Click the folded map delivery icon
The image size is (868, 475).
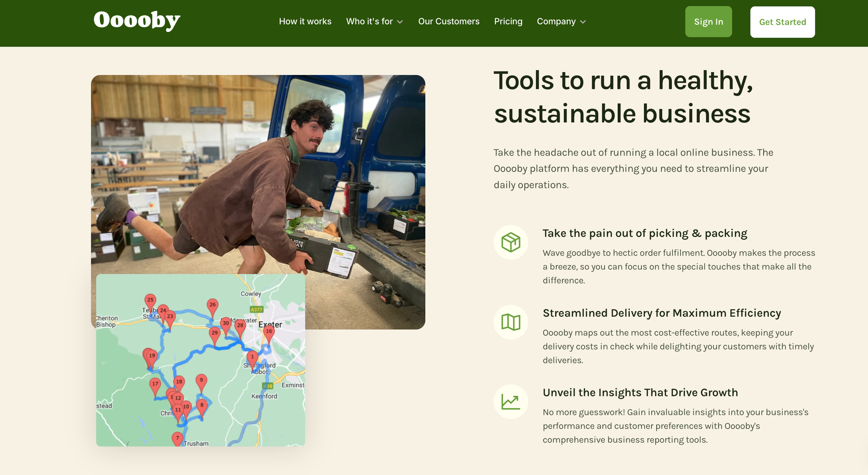[511, 322]
